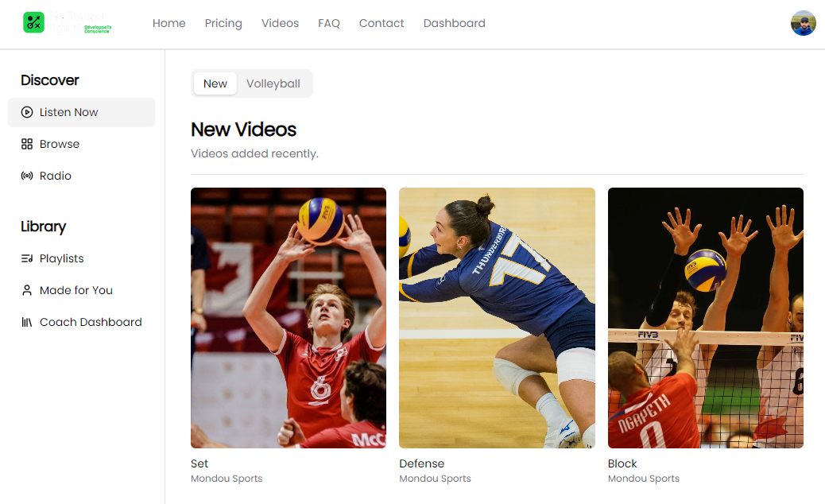This screenshot has width=825, height=504.
Task: Click the Contact navigation link
Action: coord(382,23)
